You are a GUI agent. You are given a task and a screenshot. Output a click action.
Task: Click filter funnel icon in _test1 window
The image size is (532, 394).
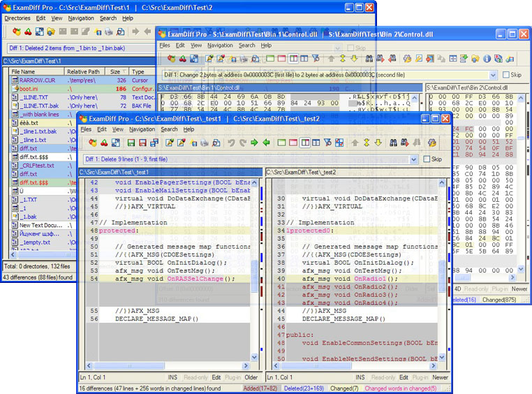coord(327,143)
